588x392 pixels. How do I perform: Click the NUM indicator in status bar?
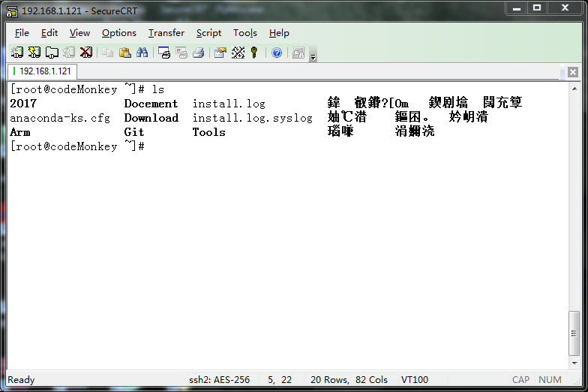[550, 380]
